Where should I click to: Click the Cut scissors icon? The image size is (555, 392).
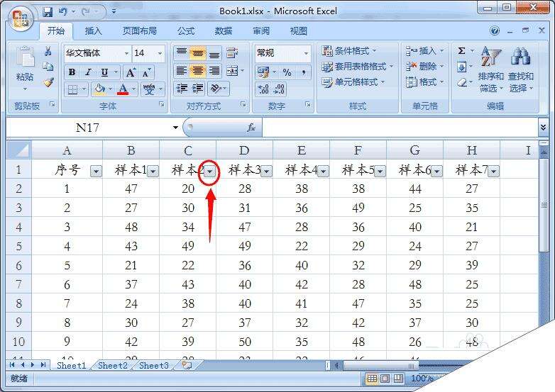(x=48, y=51)
